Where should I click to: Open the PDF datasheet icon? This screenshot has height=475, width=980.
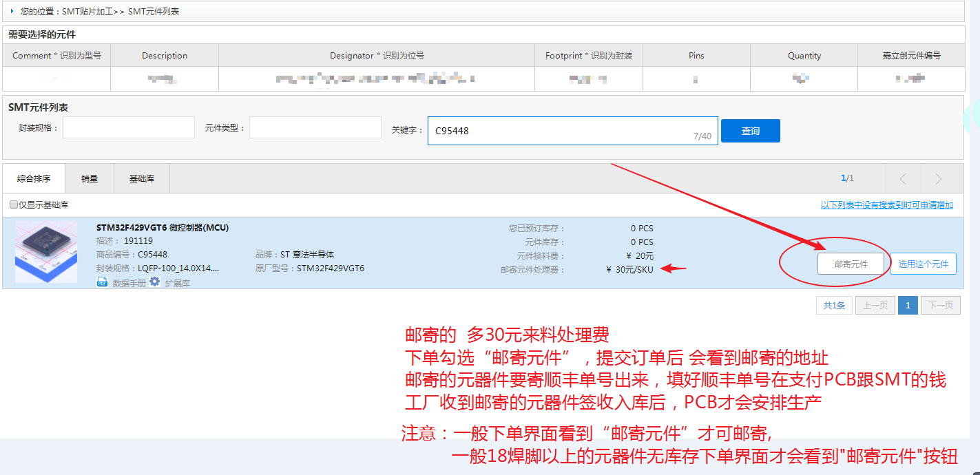102,282
